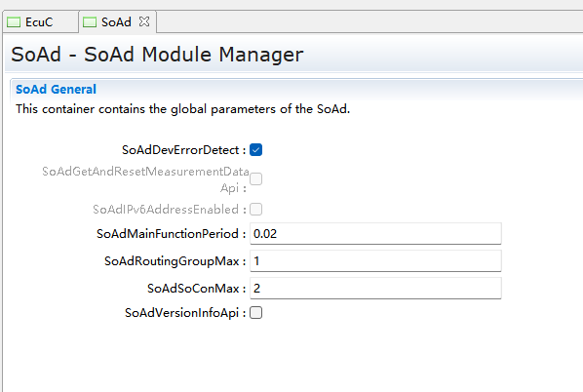Toggle the SoAdGetAndResetMeasurementDataApi checkbox

[255, 178]
